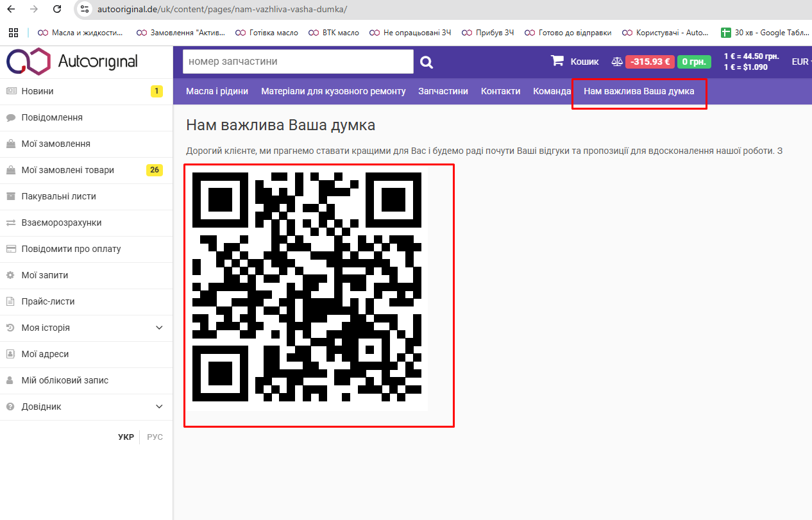Click the browser address bar URL

pos(222,10)
